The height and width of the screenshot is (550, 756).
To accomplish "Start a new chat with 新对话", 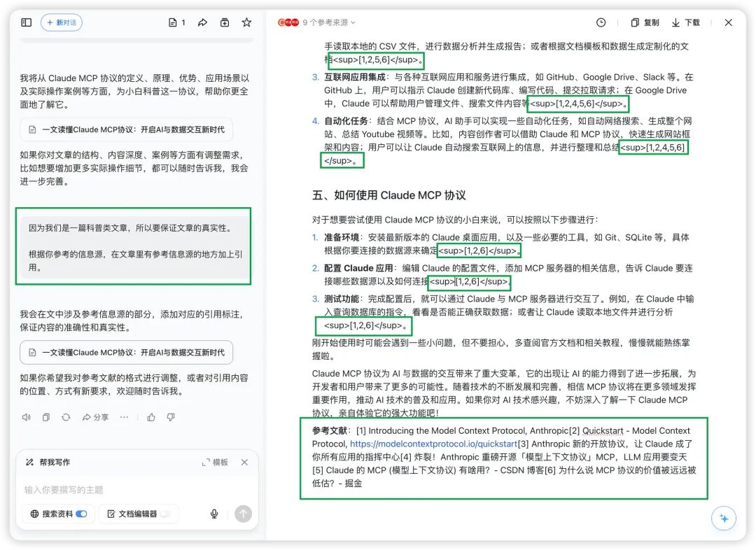I will coord(62,22).
